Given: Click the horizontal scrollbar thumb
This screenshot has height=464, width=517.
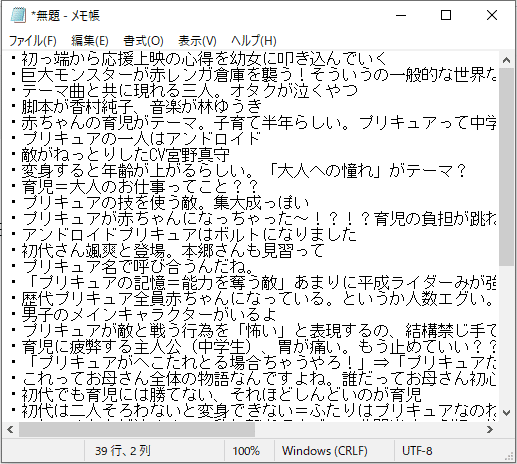Looking at the screenshot, I should coord(137,429).
